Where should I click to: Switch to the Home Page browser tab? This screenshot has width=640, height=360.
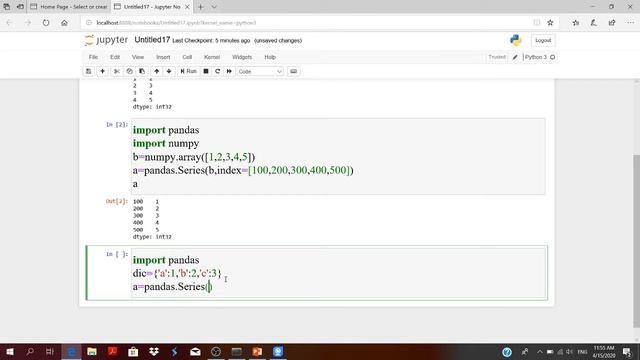(x=69, y=7)
